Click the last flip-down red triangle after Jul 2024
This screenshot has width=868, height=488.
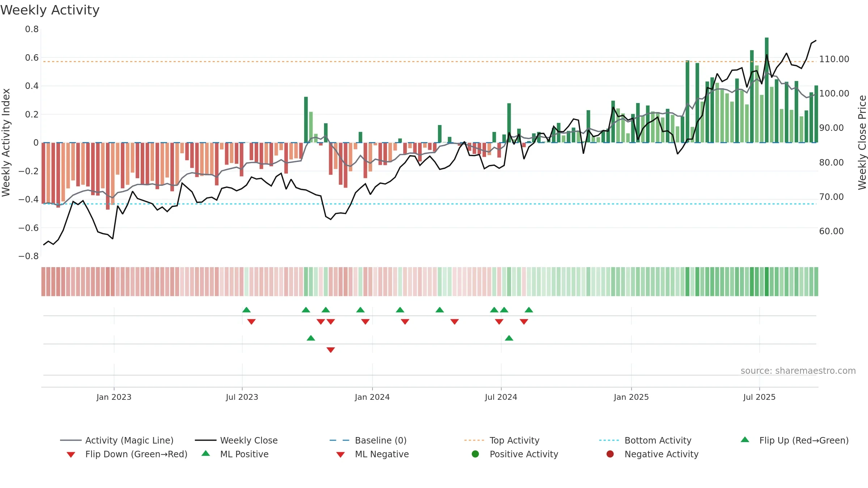tap(524, 322)
